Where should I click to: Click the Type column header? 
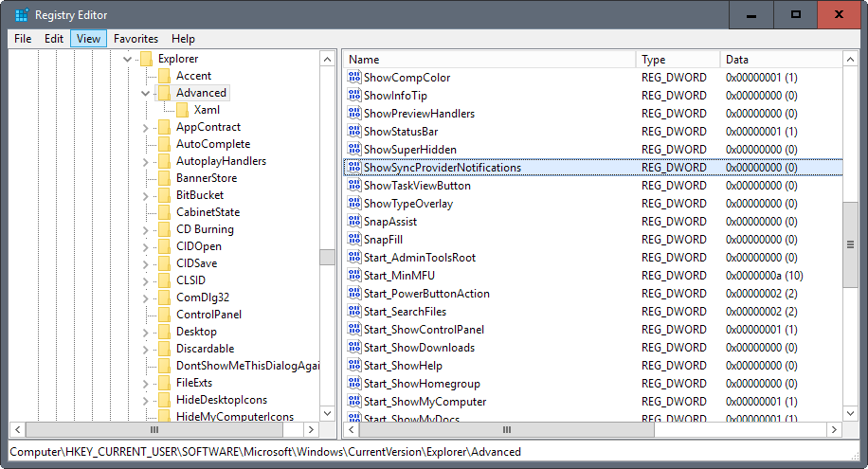click(677, 60)
